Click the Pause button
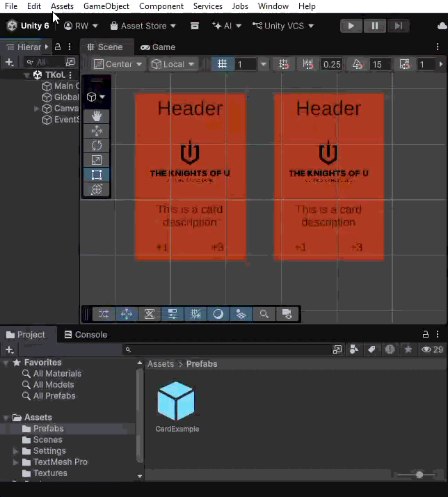The height and width of the screenshot is (497, 448). click(x=374, y=26)
